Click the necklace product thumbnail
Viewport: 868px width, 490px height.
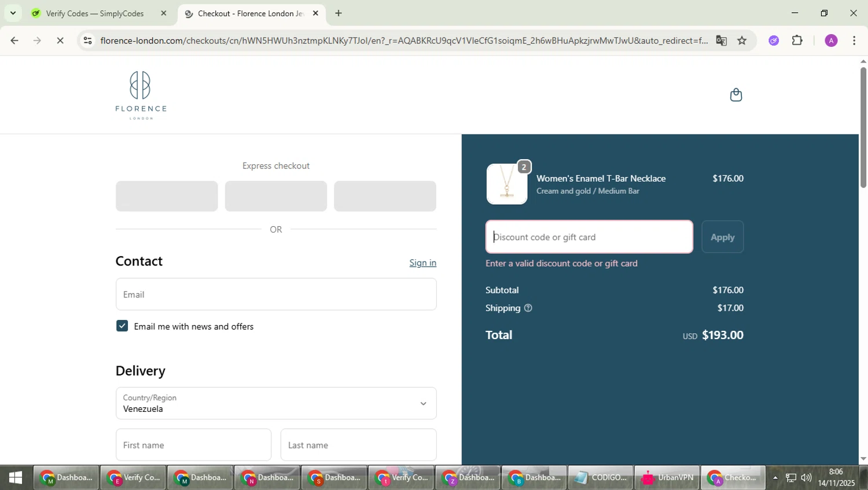coord(507,184)
